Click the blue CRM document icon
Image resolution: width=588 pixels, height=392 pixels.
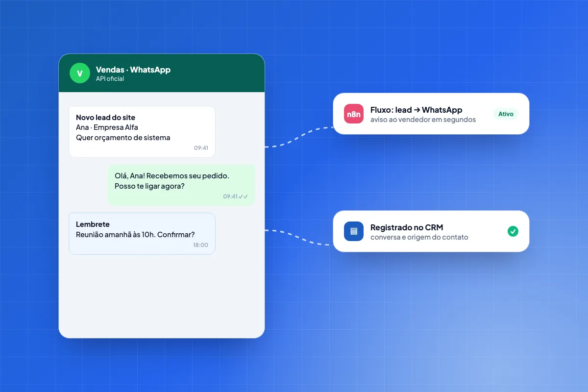click(x=354, y=231)
